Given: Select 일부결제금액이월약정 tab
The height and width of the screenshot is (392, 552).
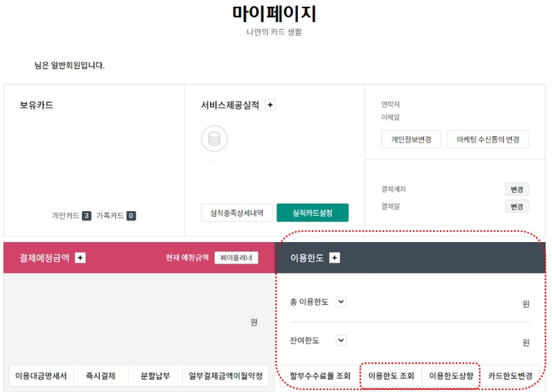Looking at the screenshot, I should pyautogui.click(x=226, y=375).
